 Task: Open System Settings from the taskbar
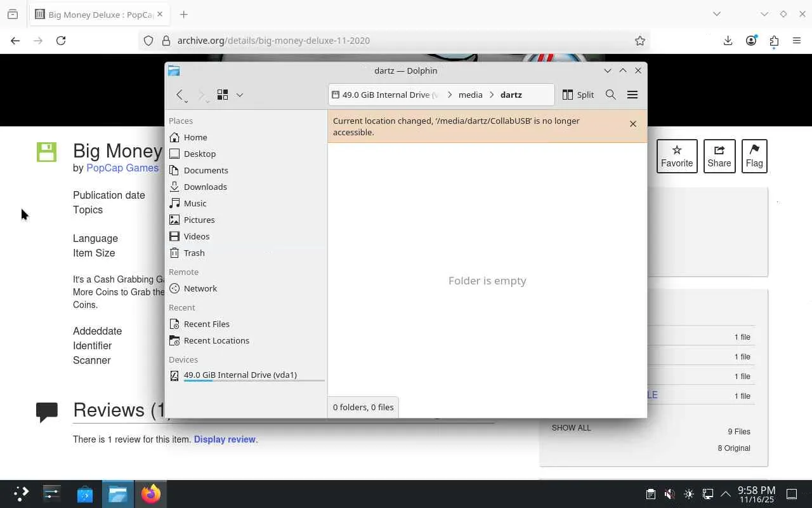pos(52,494)
